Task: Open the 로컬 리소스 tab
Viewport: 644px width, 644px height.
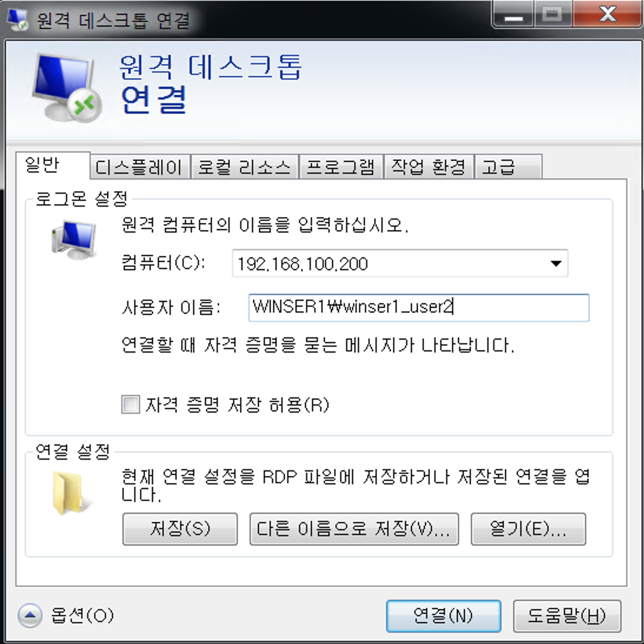Action: coord(245,167)
